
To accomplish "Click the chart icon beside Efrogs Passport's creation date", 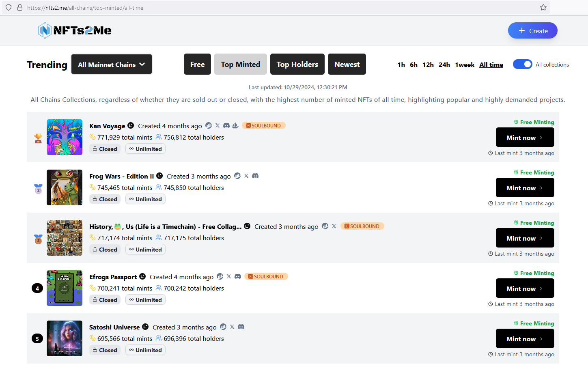I will click(x=220, y=276).
